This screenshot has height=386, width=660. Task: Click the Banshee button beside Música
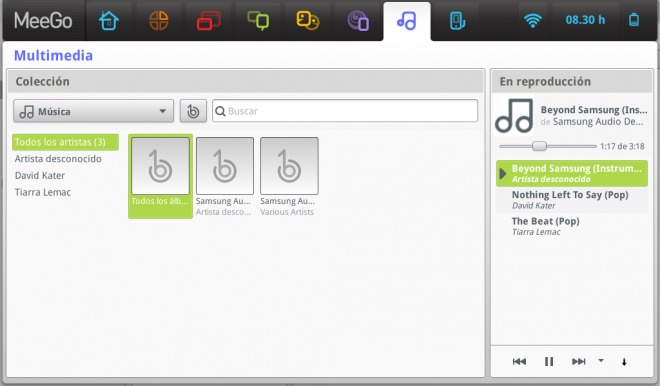pos(193,111)
